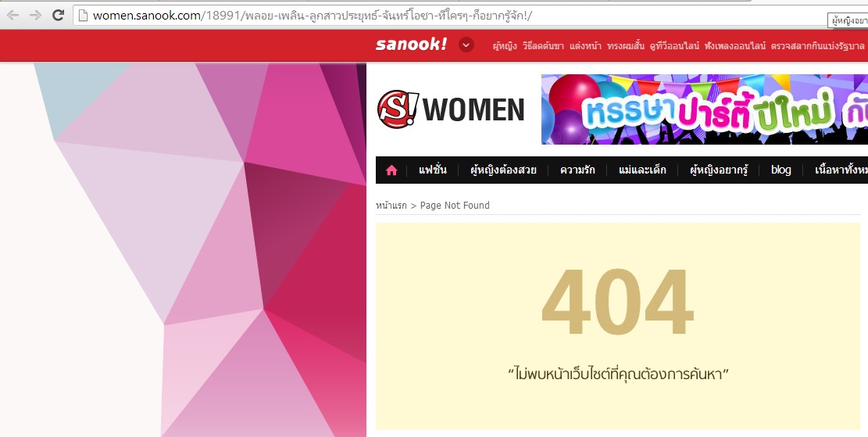Go to the ความรัก section
The height and width of the screenshot is (437, 868).
point(577,170)
